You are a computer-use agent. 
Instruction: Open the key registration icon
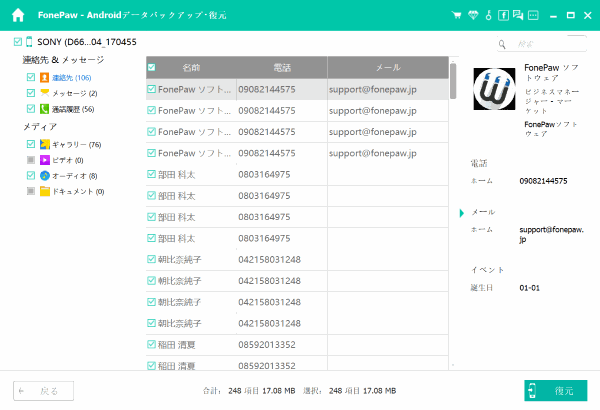tap(488, 15)
